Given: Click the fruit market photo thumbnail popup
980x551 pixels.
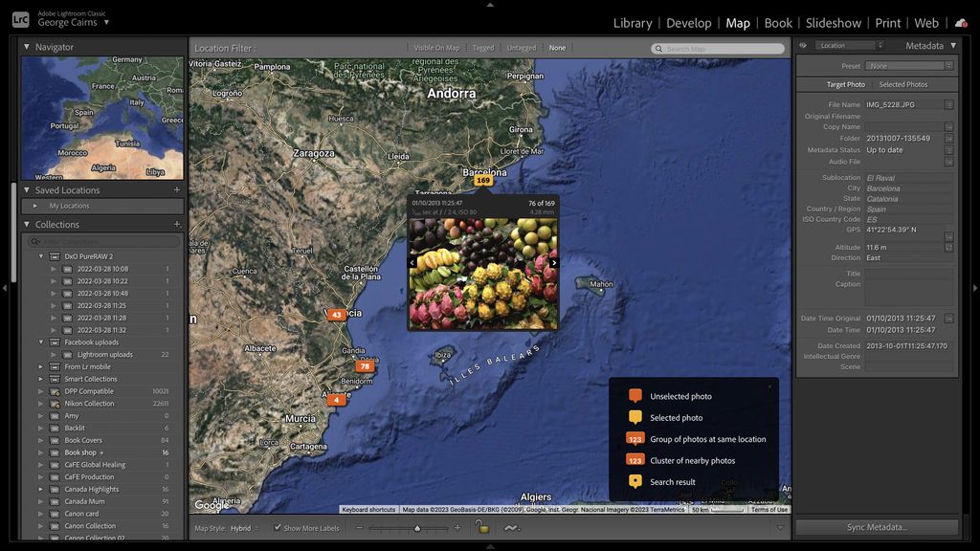Looking at the screenshot, I should pos(483,273).
